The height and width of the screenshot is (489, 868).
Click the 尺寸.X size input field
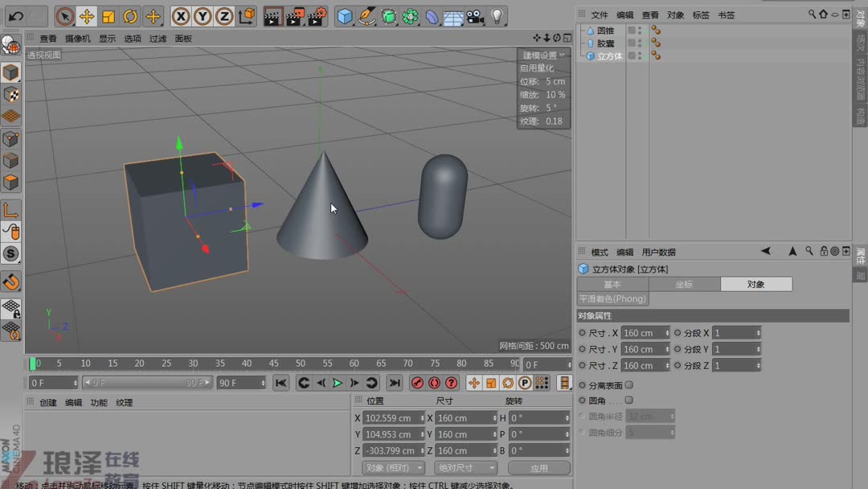(x=645, y=332)
